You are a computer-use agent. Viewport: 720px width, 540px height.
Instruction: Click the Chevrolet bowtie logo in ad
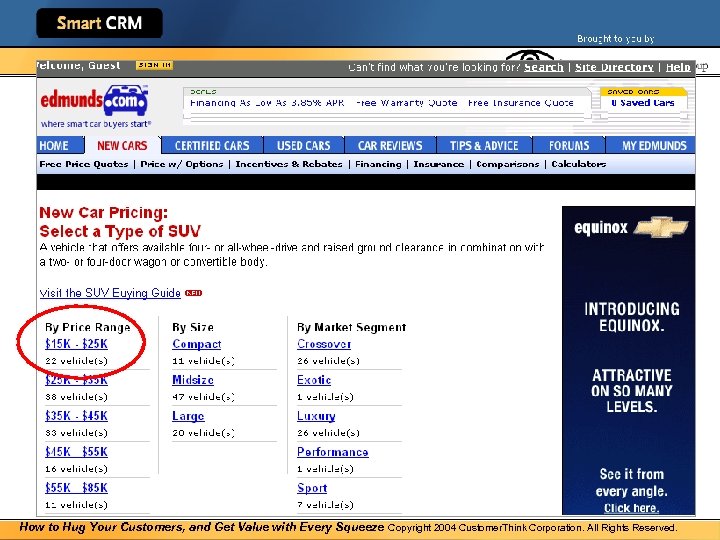(x=661, y=227)
